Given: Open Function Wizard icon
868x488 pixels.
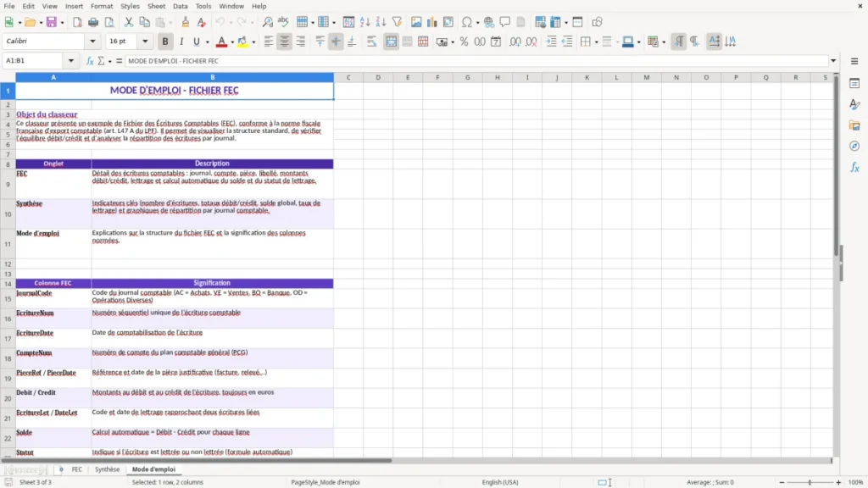Looking at the screenshot, I should coord(90,61).
